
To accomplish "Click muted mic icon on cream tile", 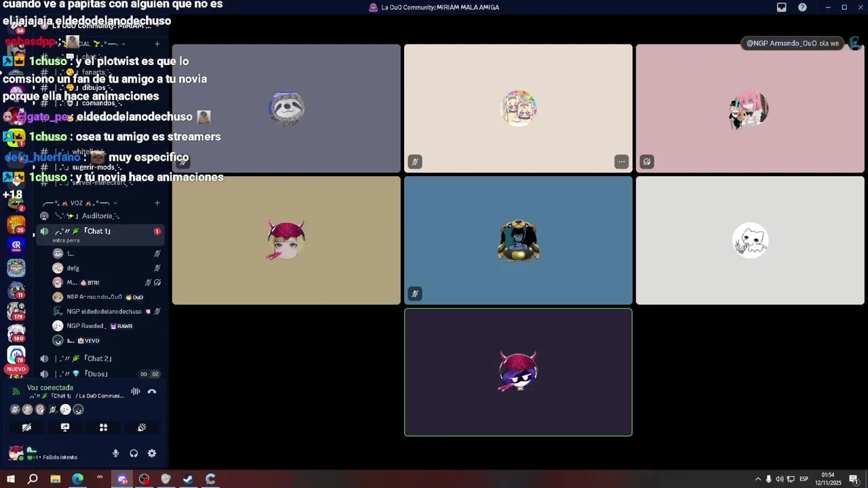I will click(415, 161).
